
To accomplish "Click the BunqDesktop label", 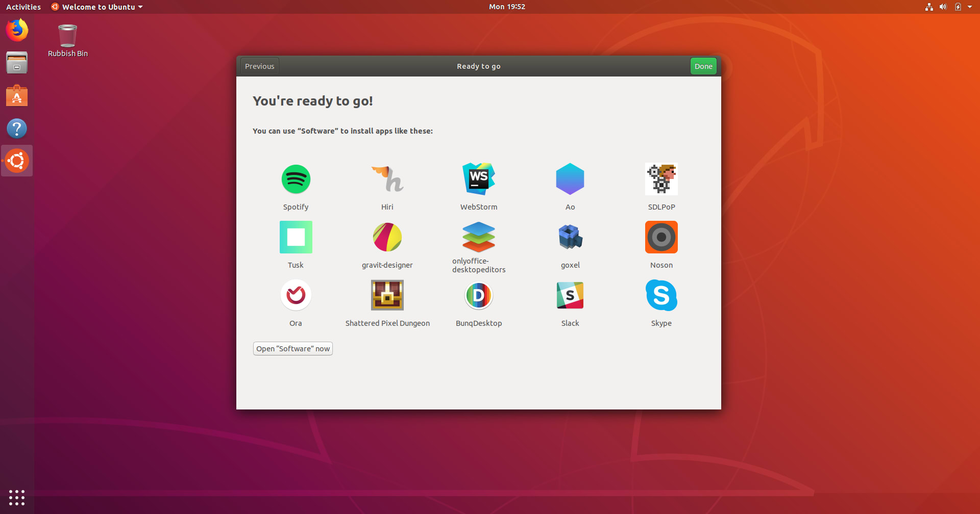I will pos(479,323).
